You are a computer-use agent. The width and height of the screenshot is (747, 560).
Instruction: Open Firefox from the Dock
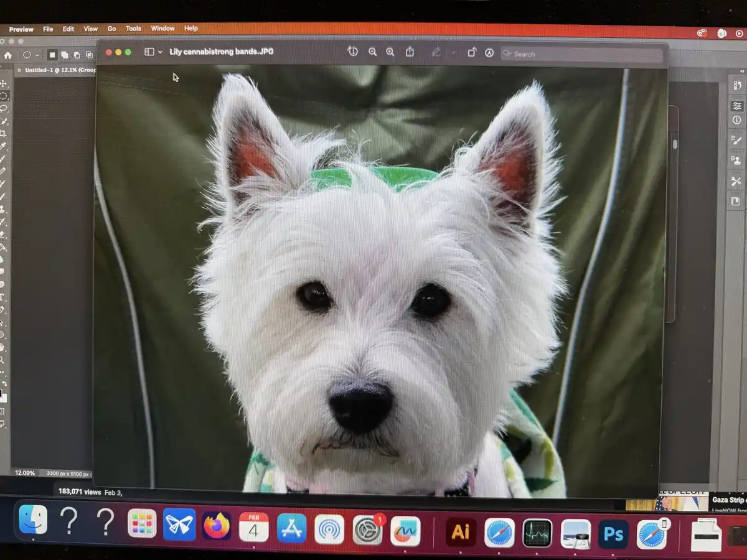tap(217, 526)
